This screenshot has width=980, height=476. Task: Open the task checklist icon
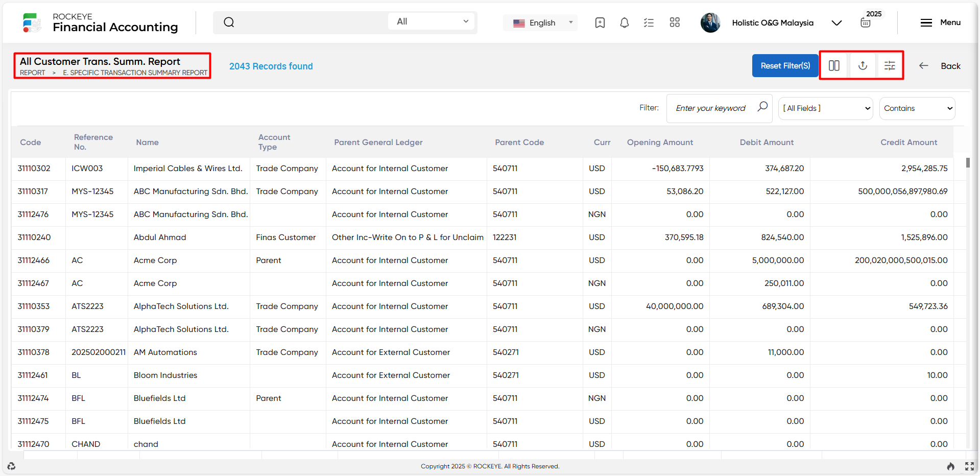[x=649, y=22]
